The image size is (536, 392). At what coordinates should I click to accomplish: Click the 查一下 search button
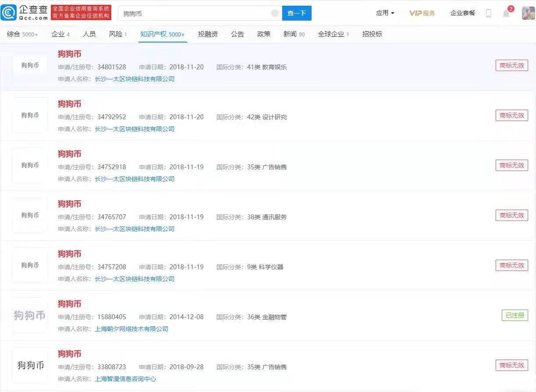[297, 13]
